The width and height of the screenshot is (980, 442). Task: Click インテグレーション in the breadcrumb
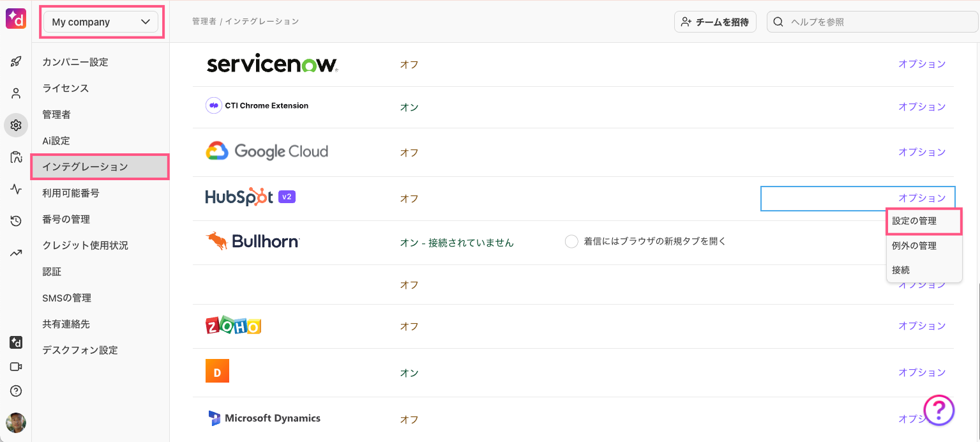tap(262, 22)
